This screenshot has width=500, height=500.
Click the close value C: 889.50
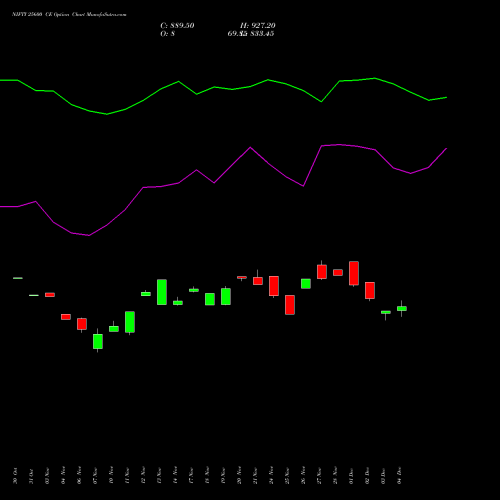coord(177,26)
